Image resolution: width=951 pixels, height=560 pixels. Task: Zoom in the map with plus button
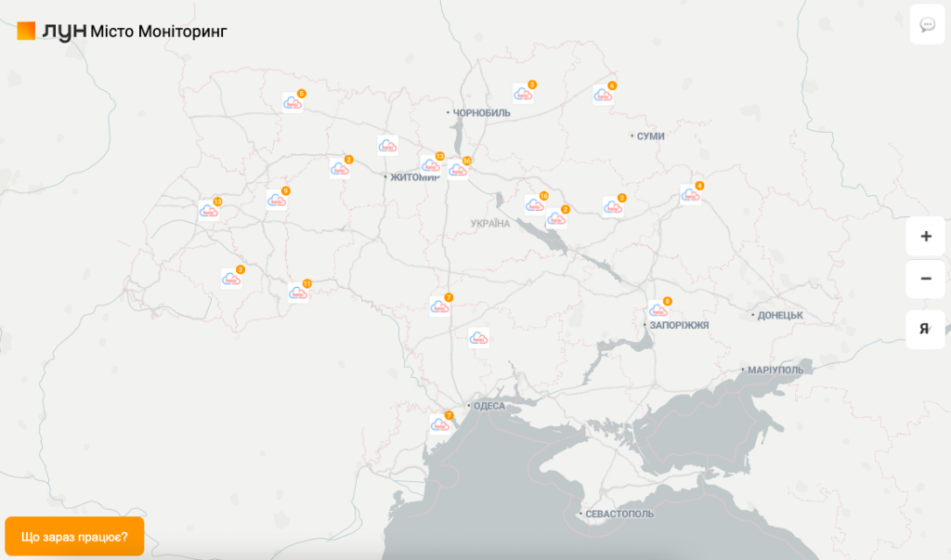[925, 236]
